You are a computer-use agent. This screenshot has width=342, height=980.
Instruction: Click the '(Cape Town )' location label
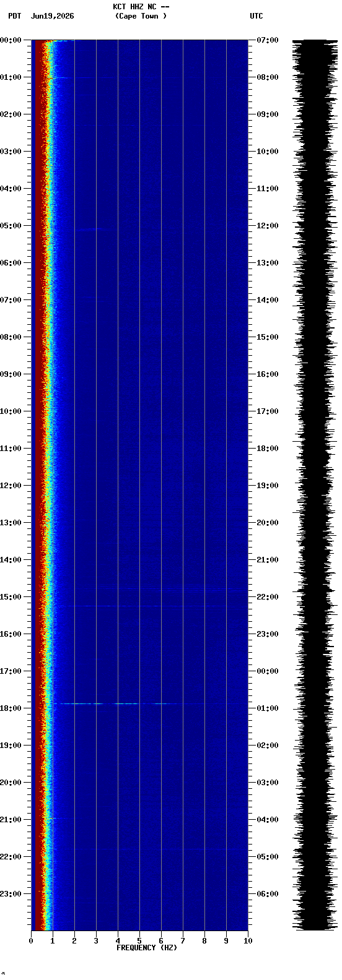141,16
